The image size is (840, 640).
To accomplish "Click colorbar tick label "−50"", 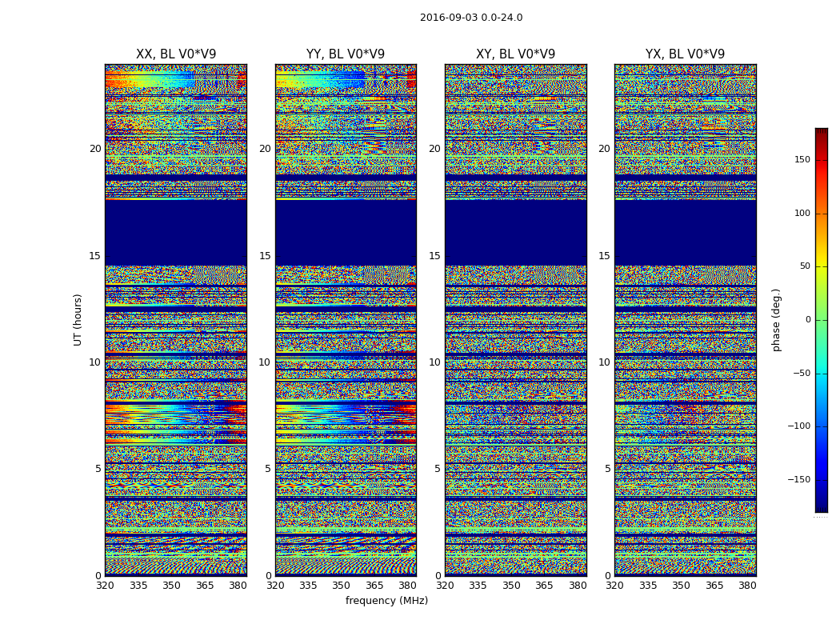I will pos(802,373).
